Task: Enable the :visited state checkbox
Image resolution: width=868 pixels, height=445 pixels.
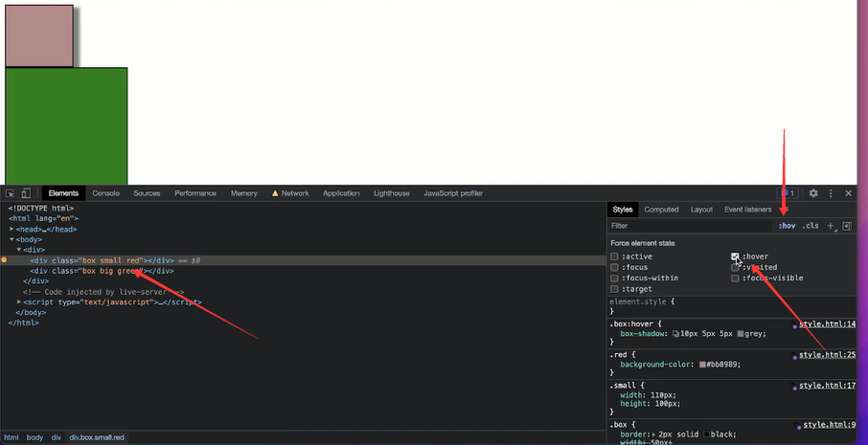Action: click(735, 268)
